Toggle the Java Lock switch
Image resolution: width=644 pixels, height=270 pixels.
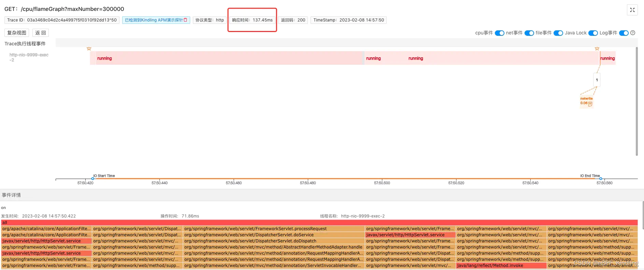coord(593,33)
